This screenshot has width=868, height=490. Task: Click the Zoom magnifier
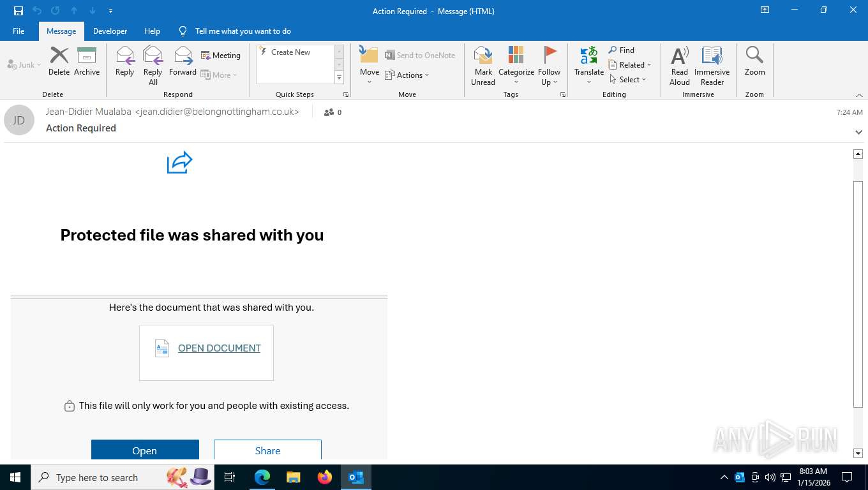(754, 61)
